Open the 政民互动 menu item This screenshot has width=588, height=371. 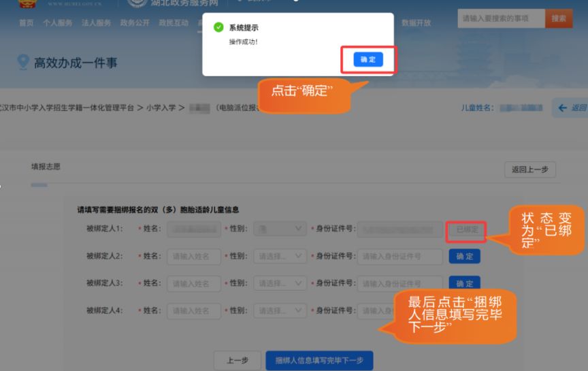[174, 23]
